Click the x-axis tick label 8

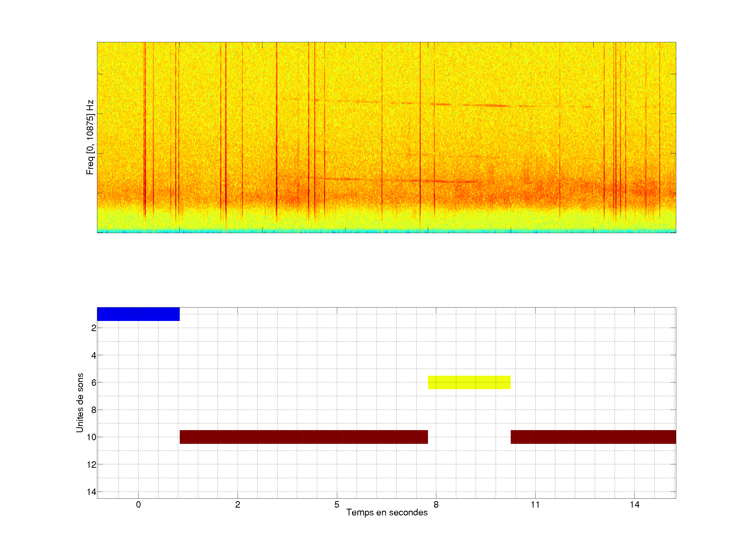[436, 505]
